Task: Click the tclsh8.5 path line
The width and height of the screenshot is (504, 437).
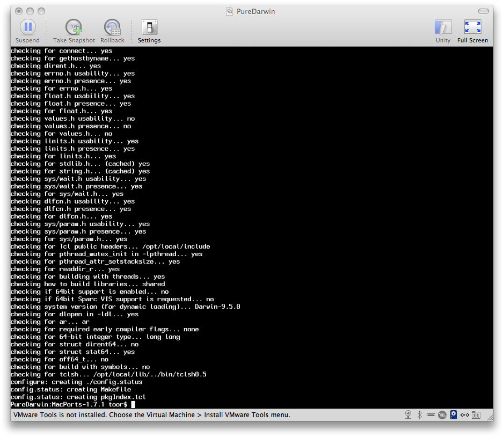Action: coord(108,374)
